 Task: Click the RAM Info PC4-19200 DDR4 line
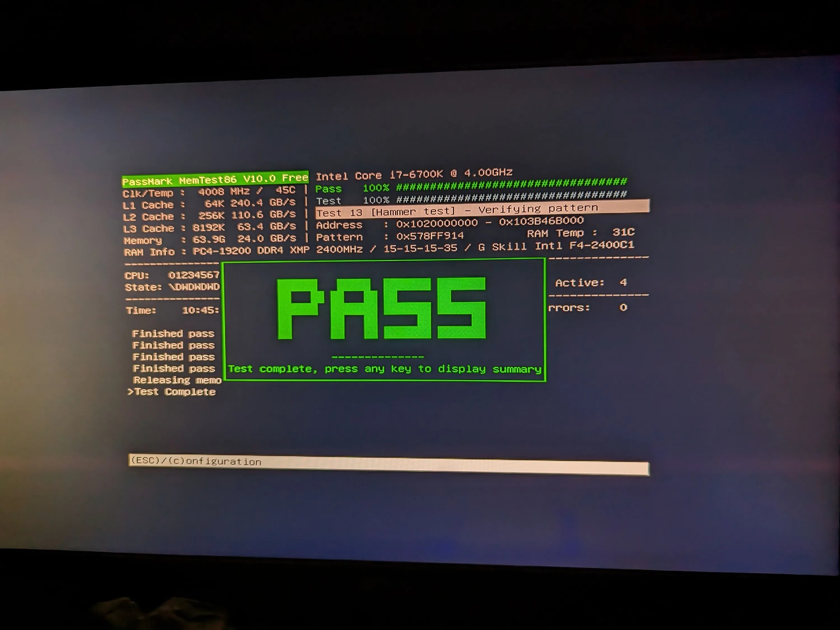tap(379, 249)
